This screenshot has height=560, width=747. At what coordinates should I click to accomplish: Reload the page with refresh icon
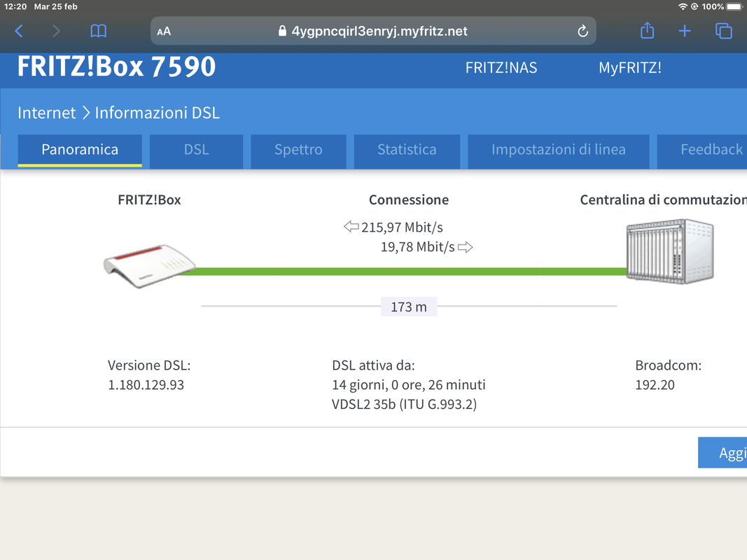point(582,31)
